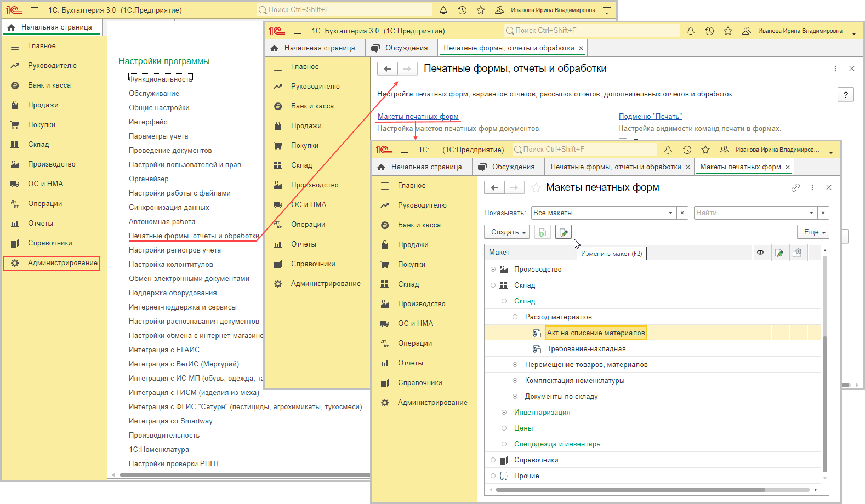The width and height of the screenshot is (865, 504).
Task: Open ОС и НМА section in front window sidebar
Action: 416,323
